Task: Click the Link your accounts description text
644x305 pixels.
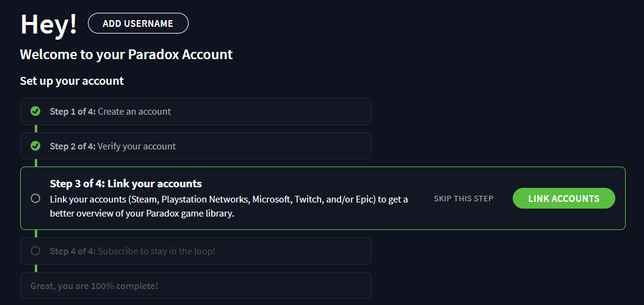Action: coord(229,206)
